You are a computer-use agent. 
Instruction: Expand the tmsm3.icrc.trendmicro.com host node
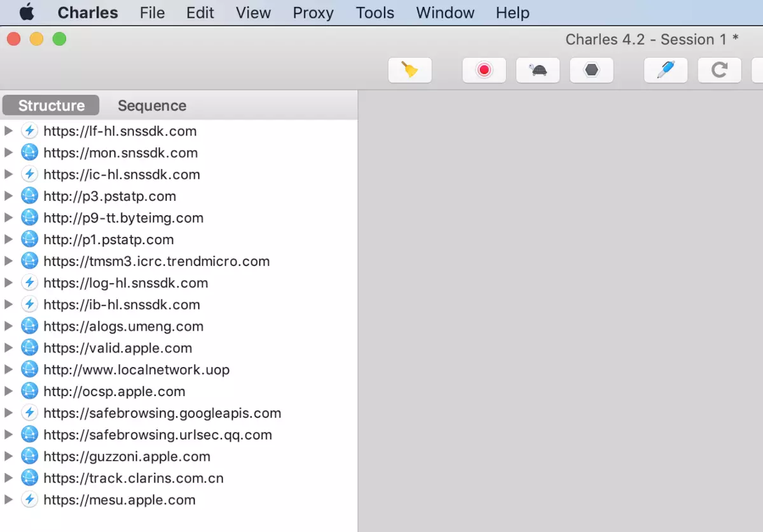[x=8, y=261]
